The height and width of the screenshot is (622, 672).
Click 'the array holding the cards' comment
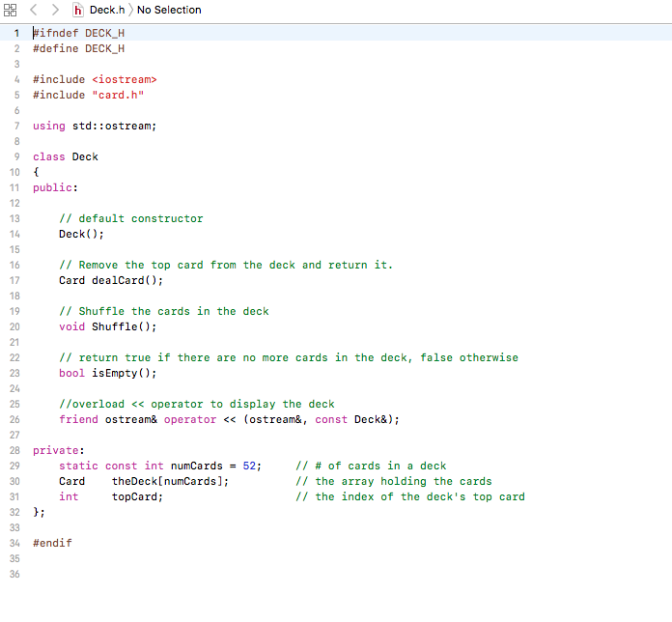tap(394, 481)
